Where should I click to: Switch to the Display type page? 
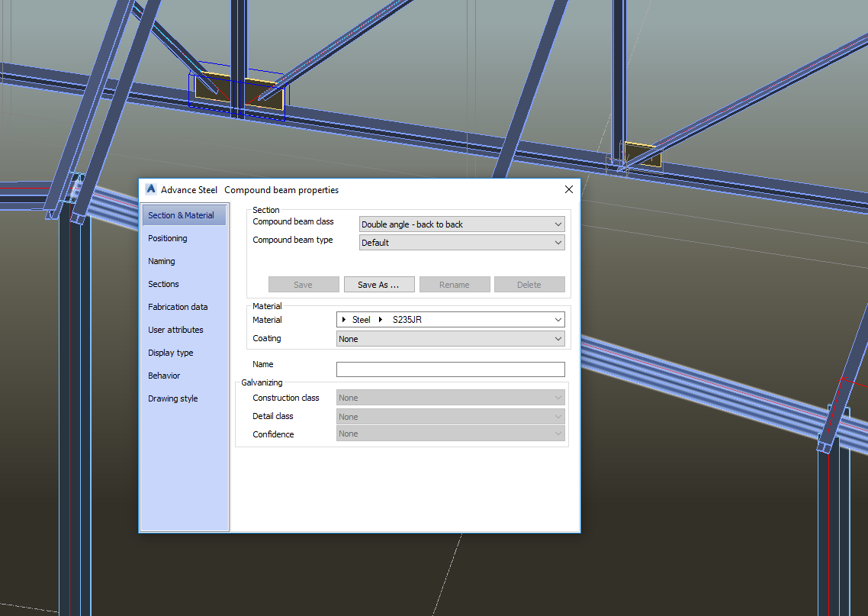point(170,353)
